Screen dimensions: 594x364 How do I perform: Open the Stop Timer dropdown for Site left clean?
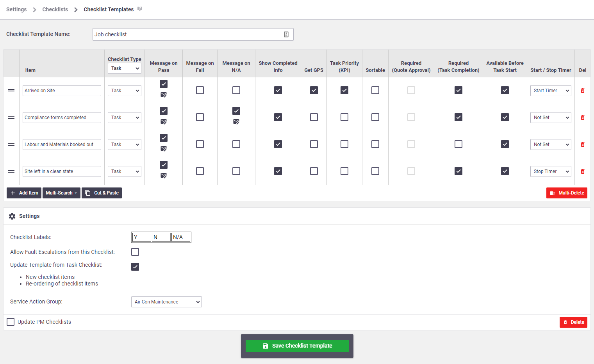pyautogui.click(x=551, y=171)
